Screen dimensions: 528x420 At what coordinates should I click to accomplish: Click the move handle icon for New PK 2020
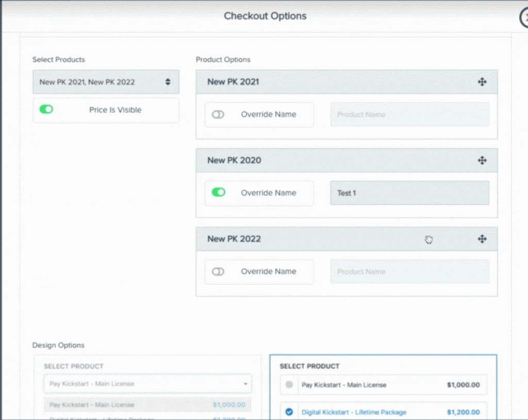click(x=482, y=160)
